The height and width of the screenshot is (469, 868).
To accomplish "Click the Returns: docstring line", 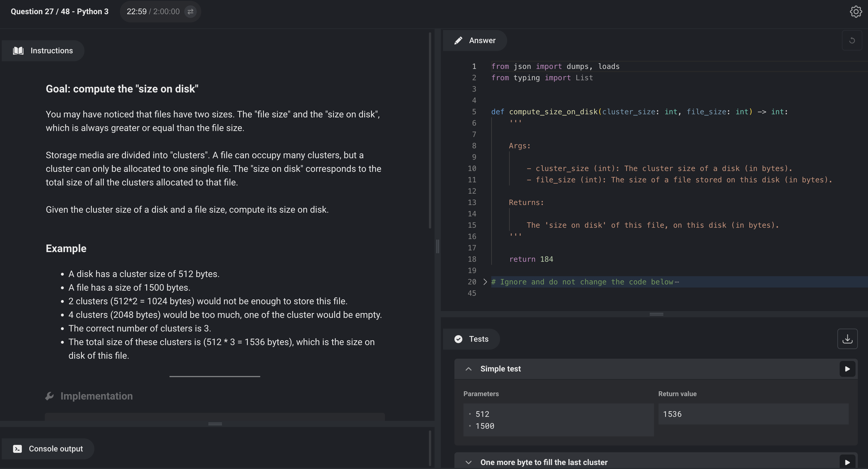I will (x=526, y=203).
